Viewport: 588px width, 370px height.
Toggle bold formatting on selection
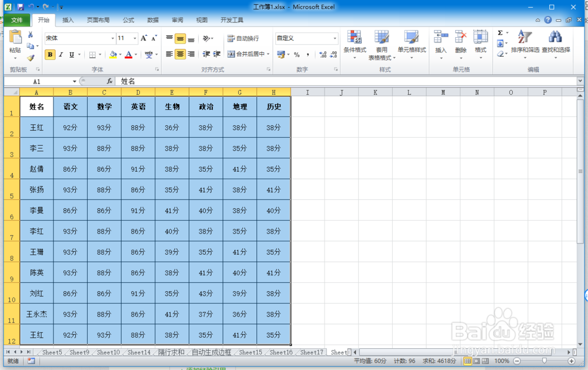point(50,54)
